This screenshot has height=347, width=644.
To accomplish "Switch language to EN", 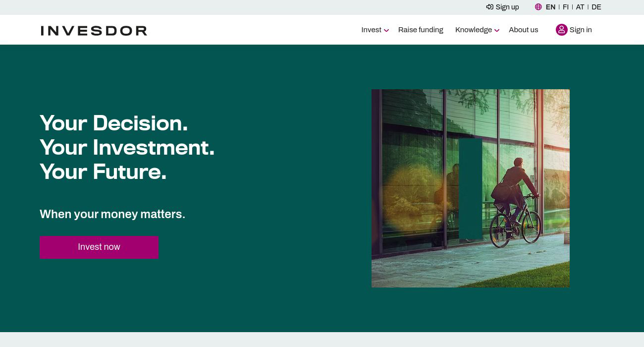I will (x=550, y=7).
